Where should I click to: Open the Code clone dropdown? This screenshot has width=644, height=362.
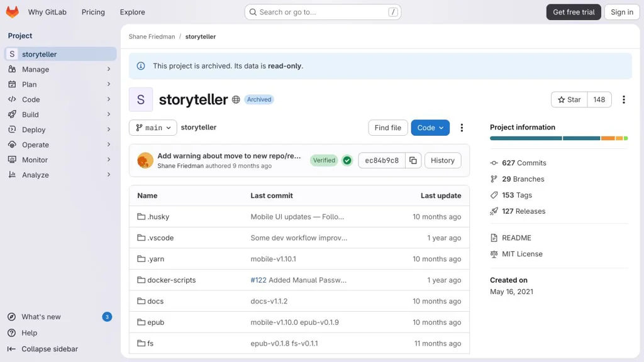click(x=430, y=128)
